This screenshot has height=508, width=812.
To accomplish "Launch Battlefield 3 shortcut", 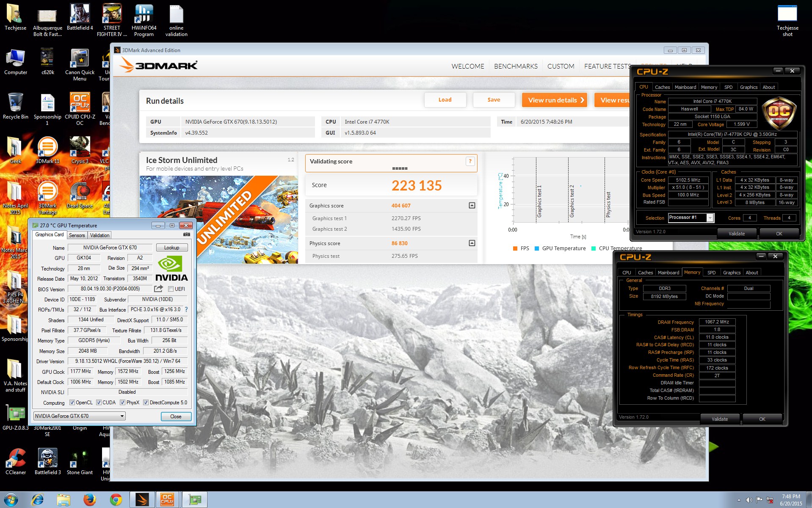I will pos(47,461).
